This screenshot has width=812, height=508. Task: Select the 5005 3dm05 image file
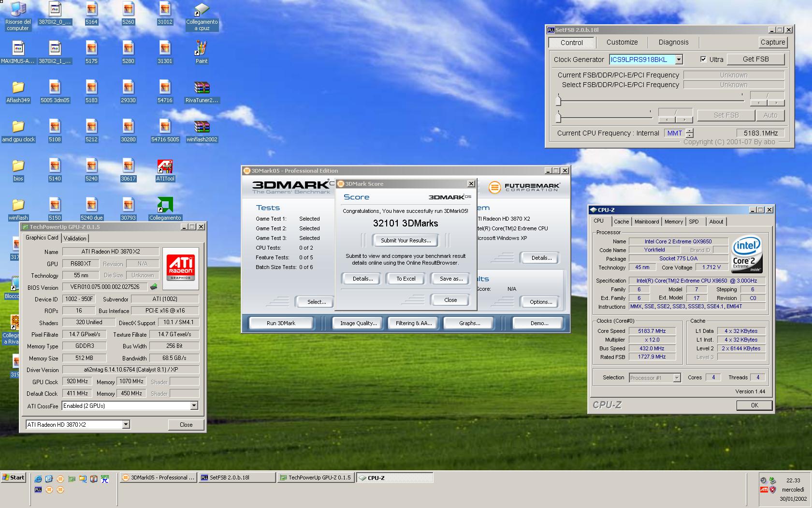click(x=55, y=91)
